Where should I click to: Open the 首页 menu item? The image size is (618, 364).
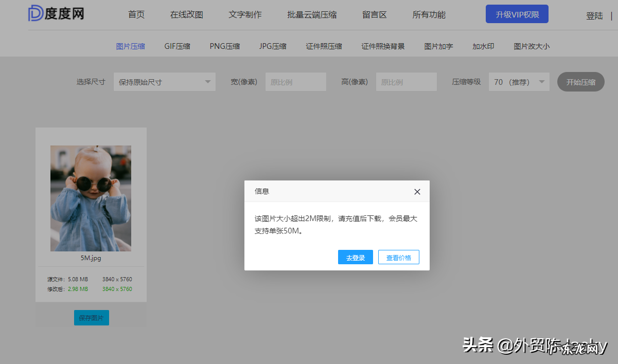tap(136, 14)
